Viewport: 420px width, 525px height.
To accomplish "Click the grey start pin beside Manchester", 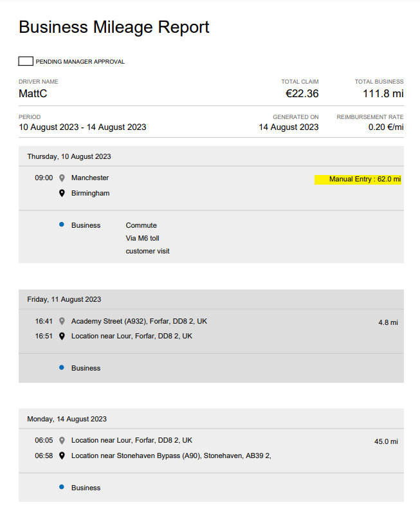I will click(62, 178).
